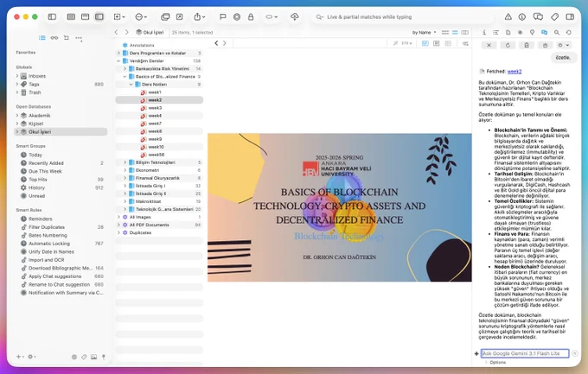Open the New item toolbar dropdown
This screenshot has height=374, width=588.
click(119, 17)
